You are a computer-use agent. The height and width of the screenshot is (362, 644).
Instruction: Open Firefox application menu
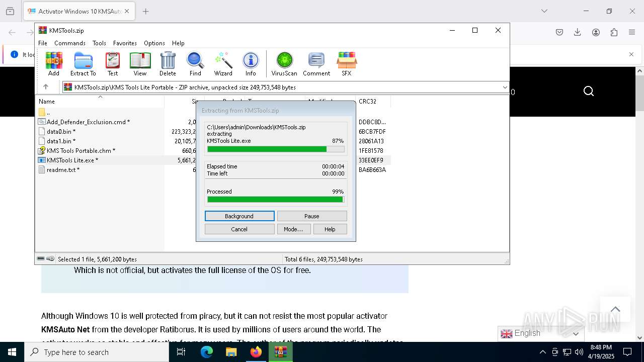[x=632, y=32]
